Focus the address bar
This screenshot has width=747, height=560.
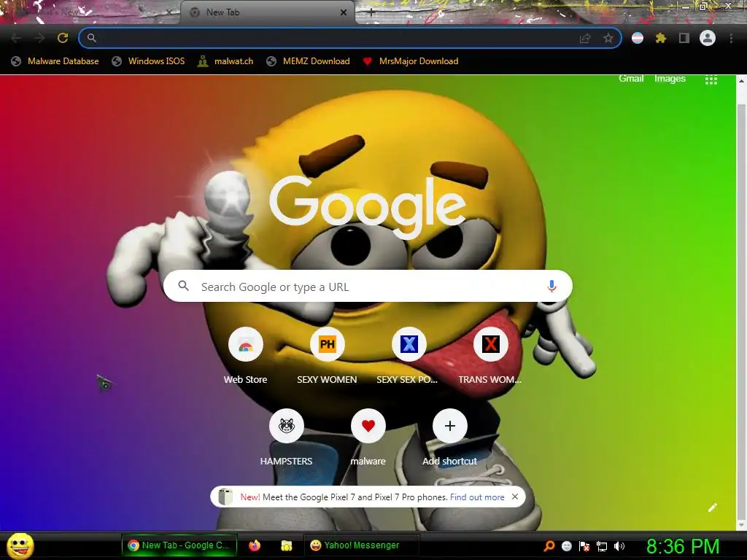(x=350, y=38)
